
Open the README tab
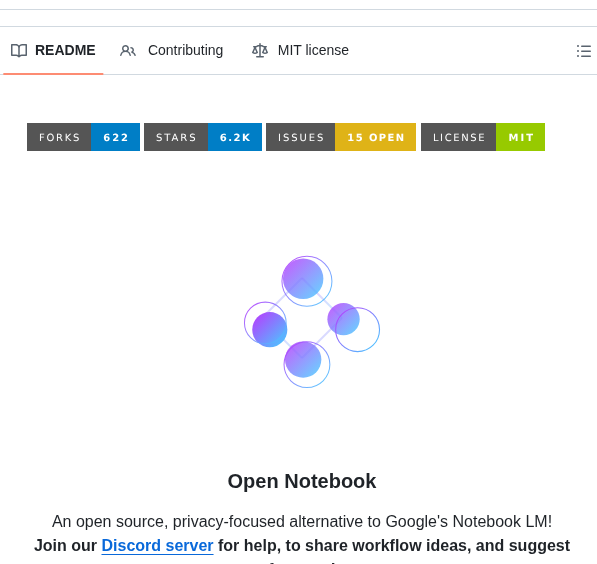[x=53, y=50]
